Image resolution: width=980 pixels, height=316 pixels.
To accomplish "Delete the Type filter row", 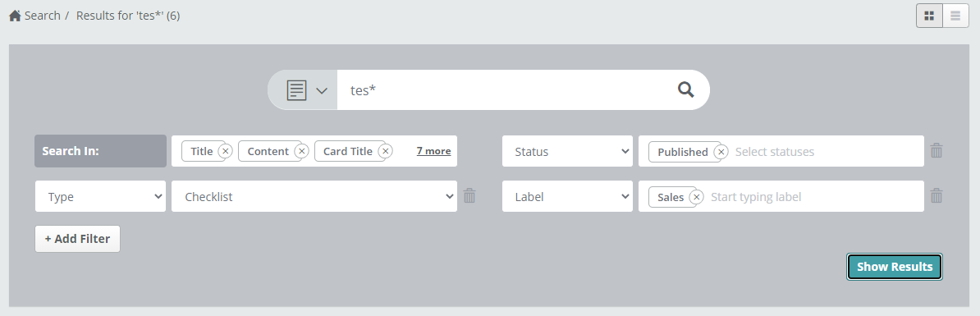I will (x=469, y=196).
